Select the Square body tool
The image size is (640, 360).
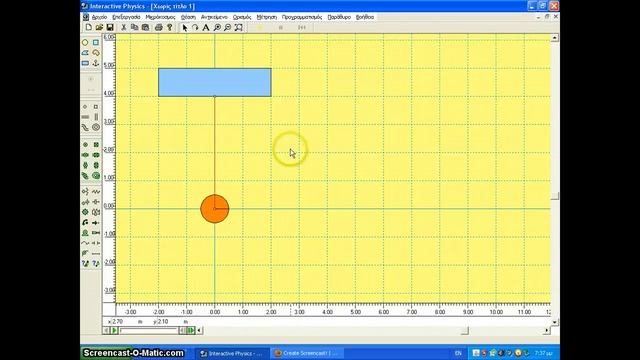[x=96, y=42]
